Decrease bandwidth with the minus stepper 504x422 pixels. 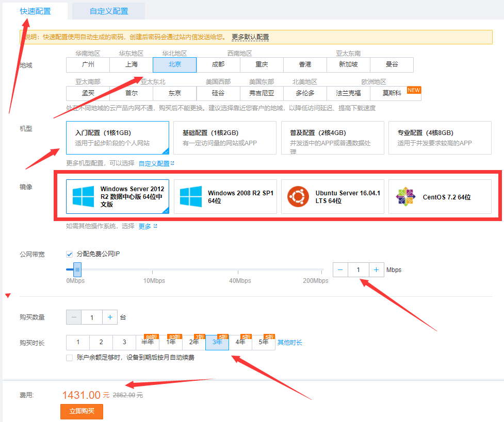(340, 270)
